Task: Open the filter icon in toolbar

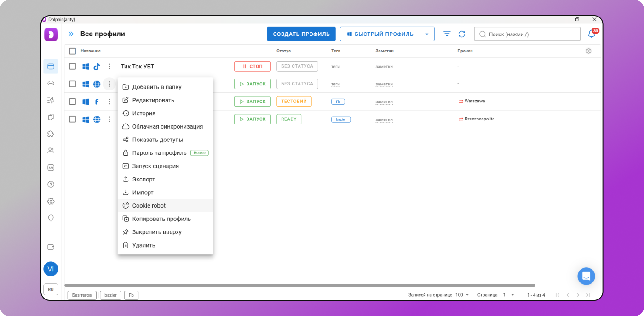Action: click(x=447, y=34)
